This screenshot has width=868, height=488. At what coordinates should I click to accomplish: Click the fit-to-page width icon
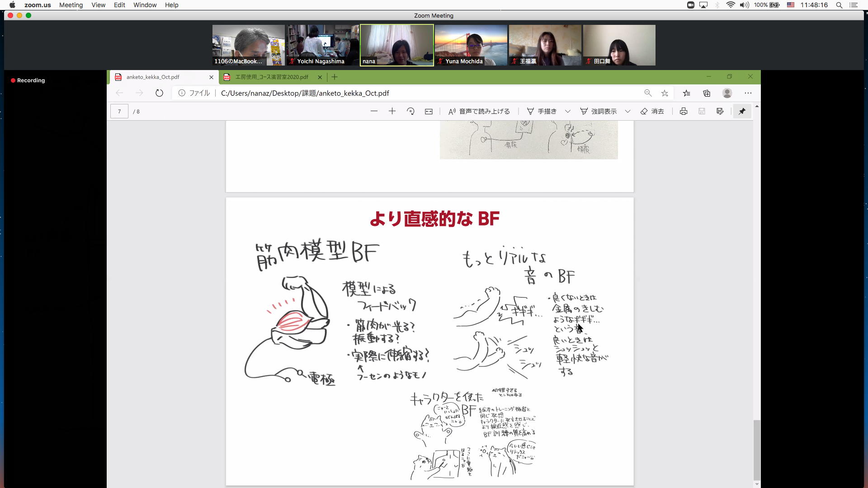pos(429,111)
